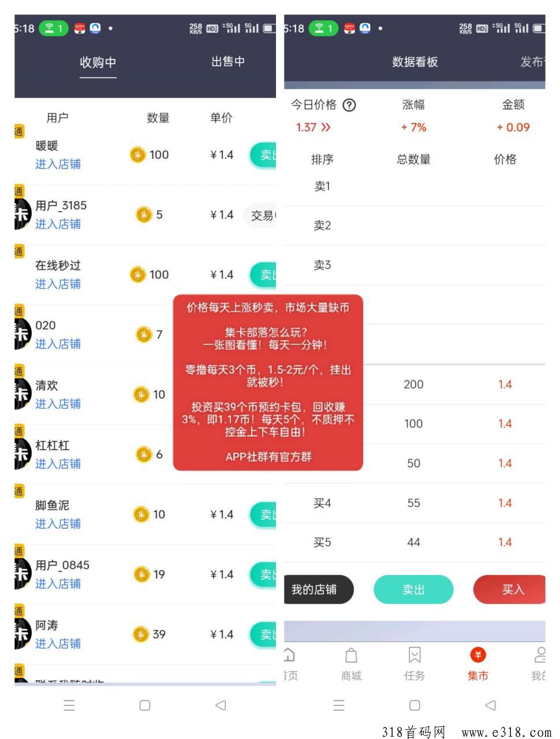
Task: Tap the help question mark beside 今日价格
Action: tap(349, 105)
